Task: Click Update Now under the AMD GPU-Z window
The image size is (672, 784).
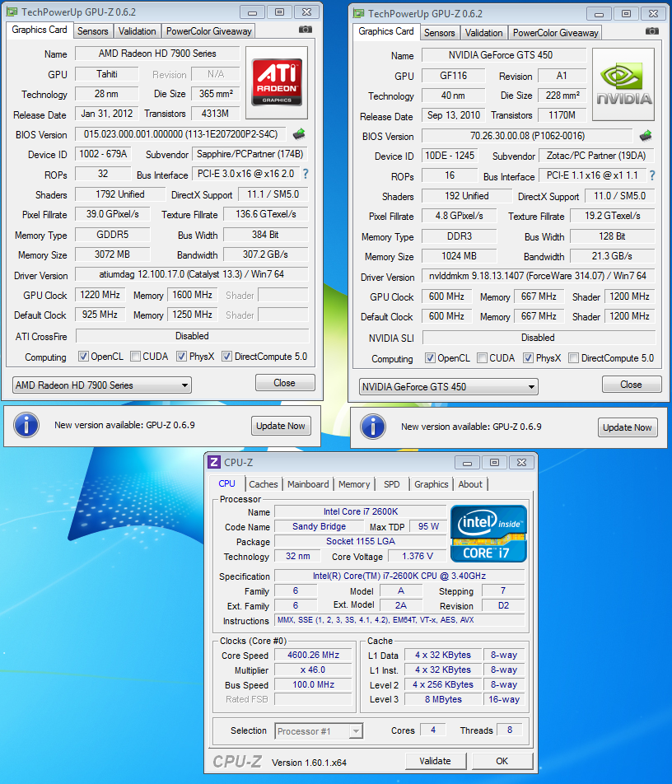Action: pyautogui.click(x=281, y=426)
